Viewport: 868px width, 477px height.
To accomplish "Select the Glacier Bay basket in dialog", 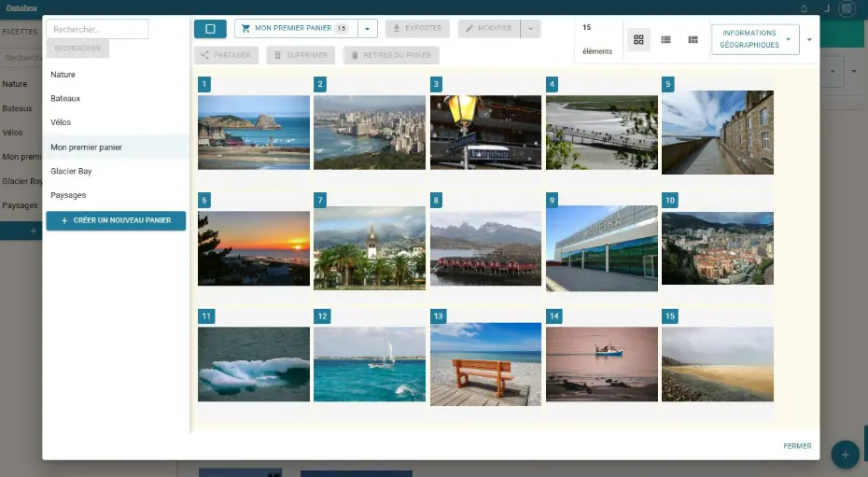I will (117, 172).
